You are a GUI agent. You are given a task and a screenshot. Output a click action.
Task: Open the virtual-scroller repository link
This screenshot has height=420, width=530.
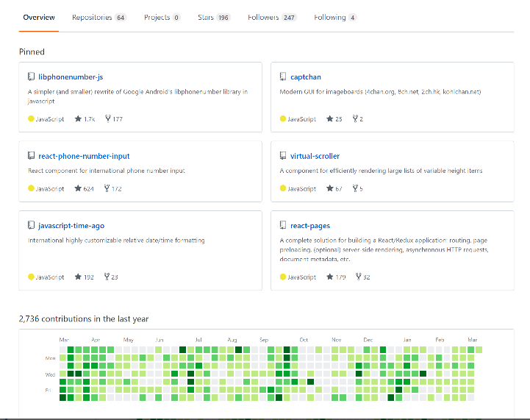point(315,156)
